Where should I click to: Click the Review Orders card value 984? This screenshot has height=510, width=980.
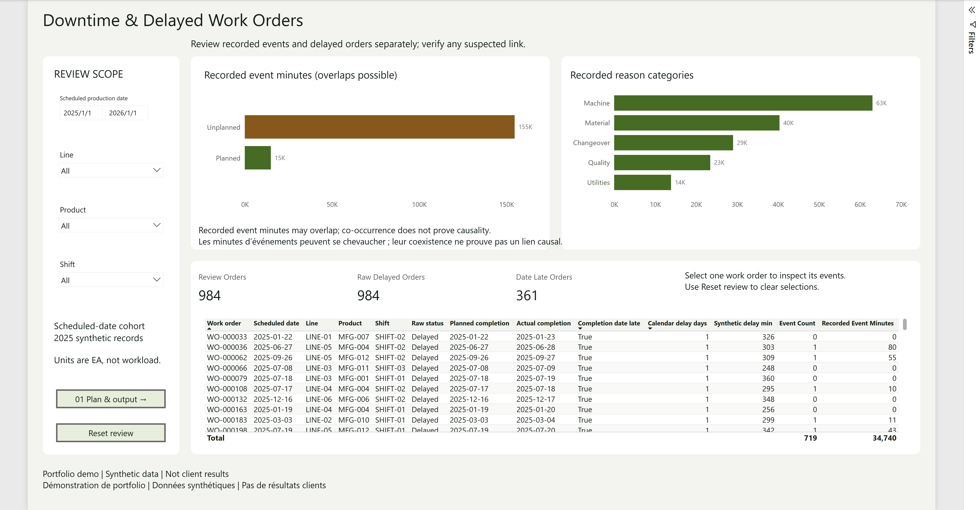pyautogui.click(x=210, y=295)
